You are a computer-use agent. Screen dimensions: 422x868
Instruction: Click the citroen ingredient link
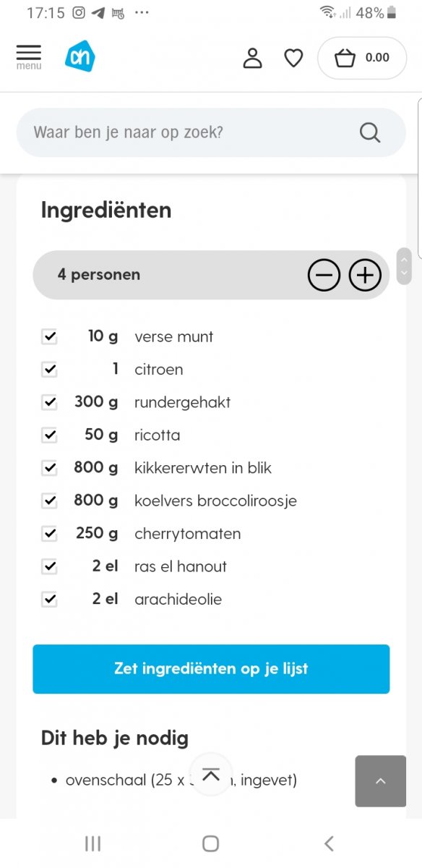(x=158, y=370)
